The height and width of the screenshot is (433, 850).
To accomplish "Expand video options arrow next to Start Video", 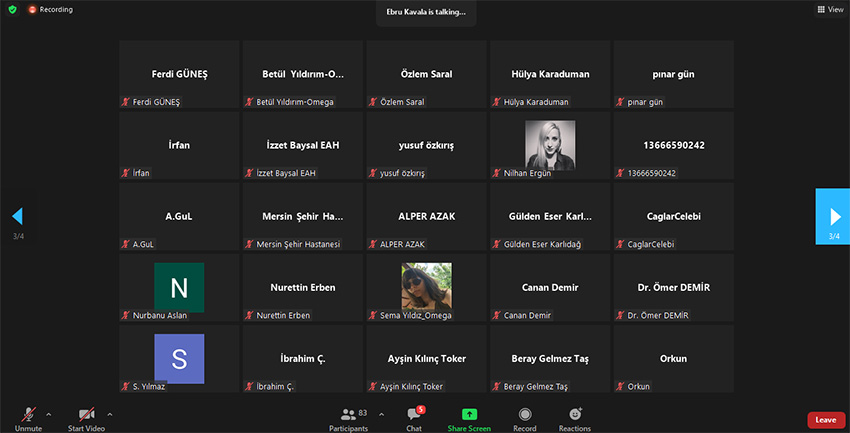I will pyautogui.click(x=109, y=413).
